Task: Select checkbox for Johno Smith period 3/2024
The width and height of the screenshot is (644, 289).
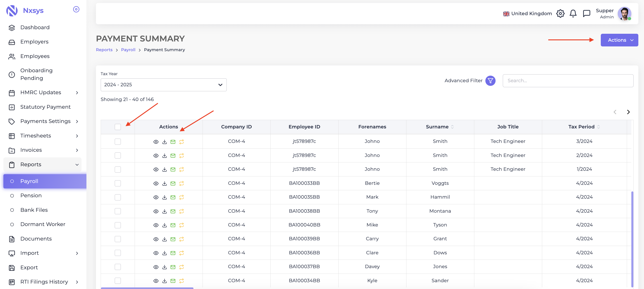Action: 118,142
